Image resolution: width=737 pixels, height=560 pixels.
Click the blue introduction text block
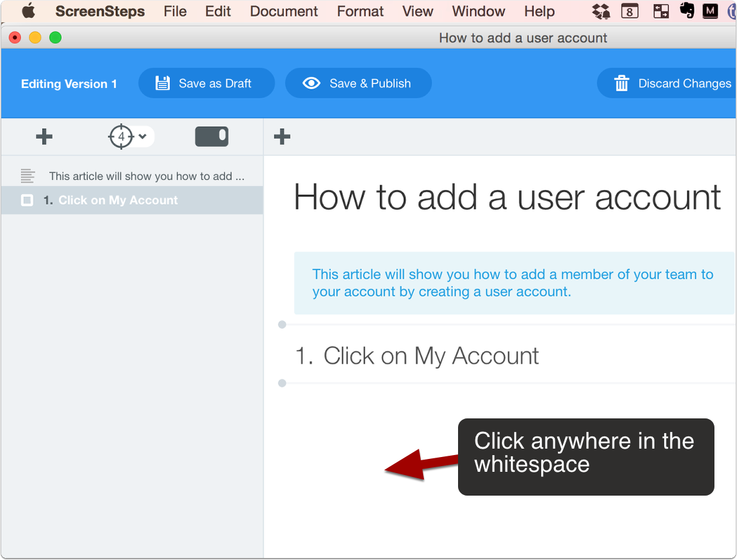point(514,283)
